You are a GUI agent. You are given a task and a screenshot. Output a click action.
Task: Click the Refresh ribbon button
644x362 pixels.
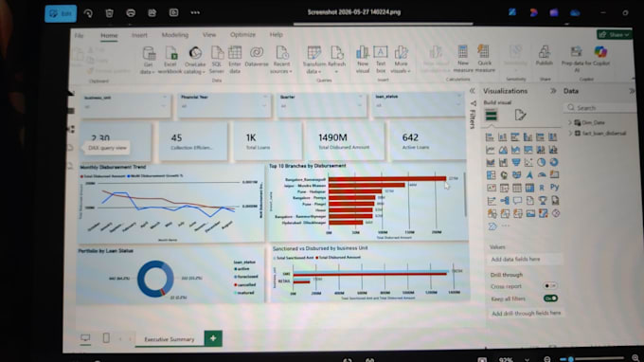[337, 60]
